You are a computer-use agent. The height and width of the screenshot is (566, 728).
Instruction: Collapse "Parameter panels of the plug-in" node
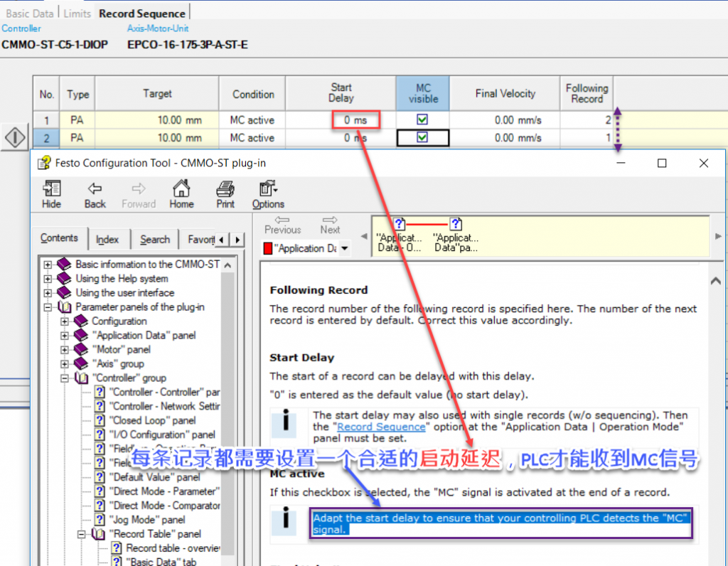point(48,307)
